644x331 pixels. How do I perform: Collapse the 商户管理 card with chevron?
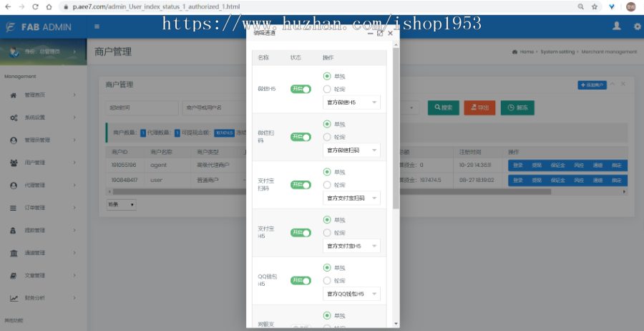(613, 84)
